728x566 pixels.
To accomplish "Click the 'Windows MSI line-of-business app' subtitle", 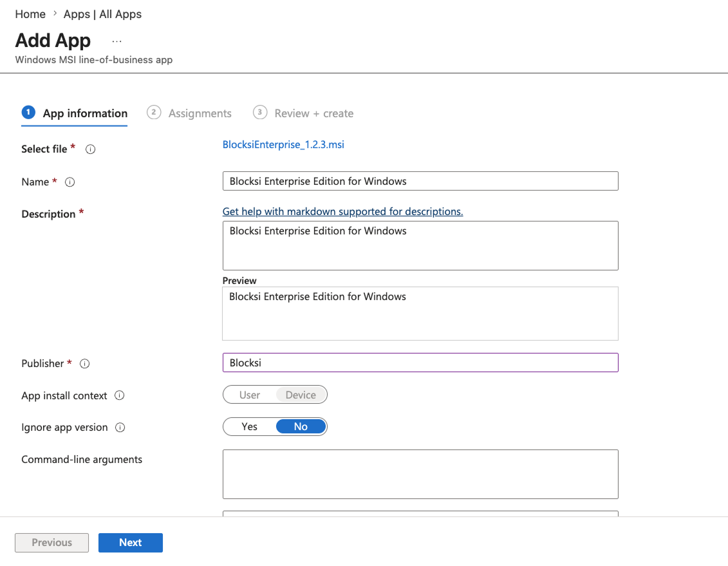I will [94, 60].
